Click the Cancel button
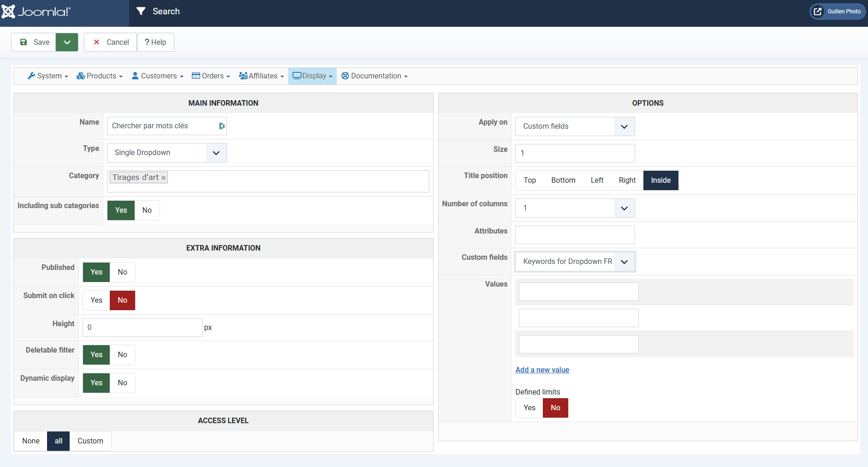The height and width of the screenshot is (467, 868). 111,42
